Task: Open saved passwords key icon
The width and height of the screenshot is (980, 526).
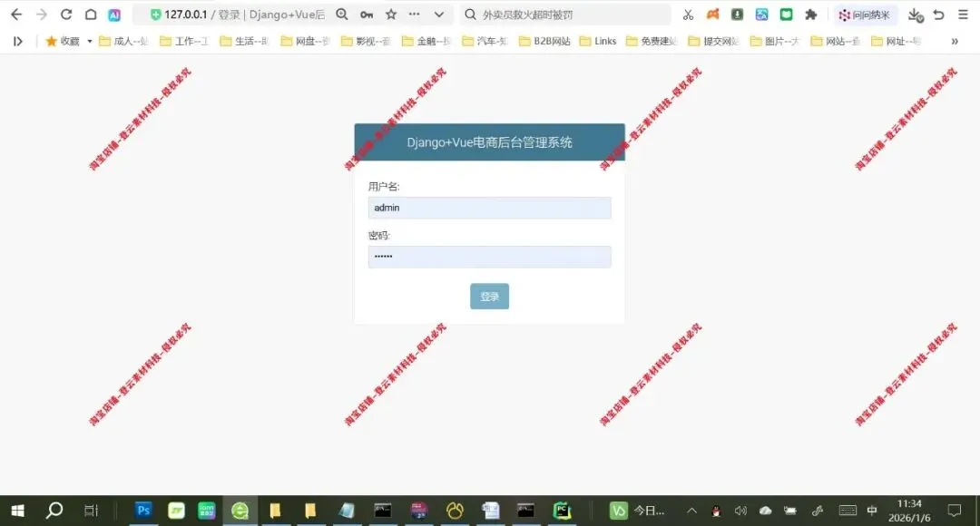Action: pos(367,15)
